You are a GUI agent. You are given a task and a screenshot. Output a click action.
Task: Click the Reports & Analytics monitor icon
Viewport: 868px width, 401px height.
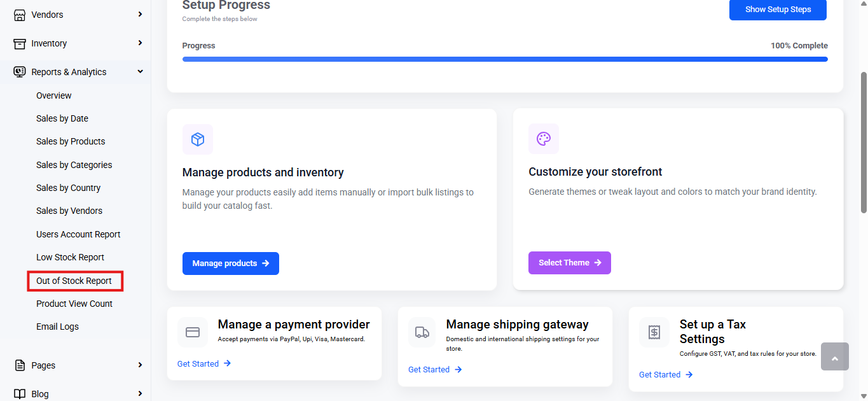pos(20,72)
